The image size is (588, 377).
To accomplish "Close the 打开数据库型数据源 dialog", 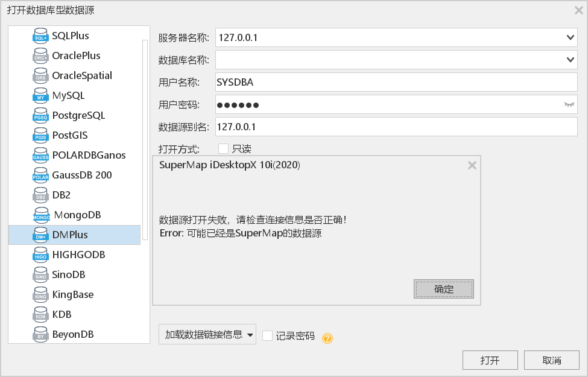I will pyautogui.click(x=578, y=10).
